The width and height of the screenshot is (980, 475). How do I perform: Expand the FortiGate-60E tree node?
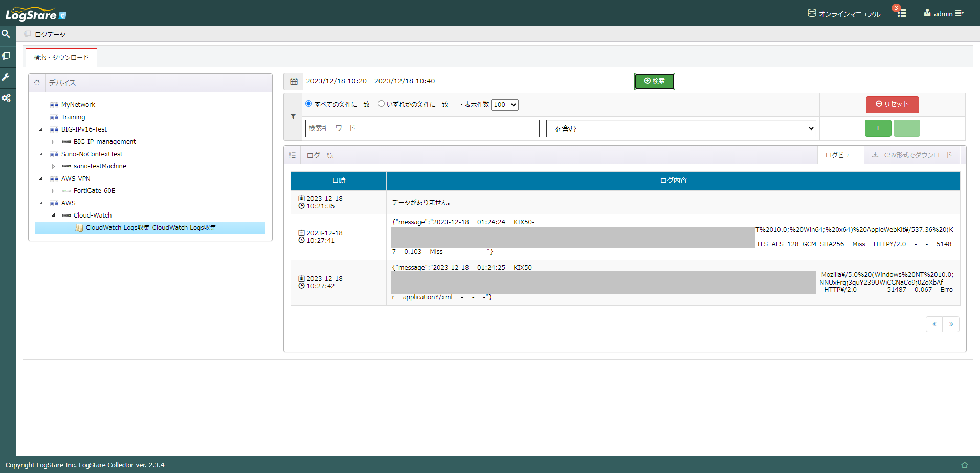(53, 191)
